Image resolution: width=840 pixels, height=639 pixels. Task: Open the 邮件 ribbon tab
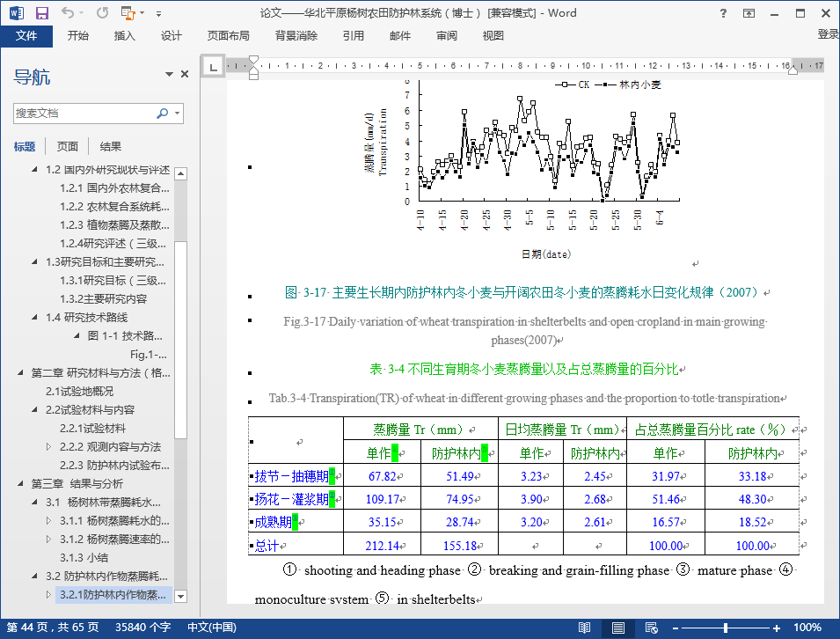(400, 36)
